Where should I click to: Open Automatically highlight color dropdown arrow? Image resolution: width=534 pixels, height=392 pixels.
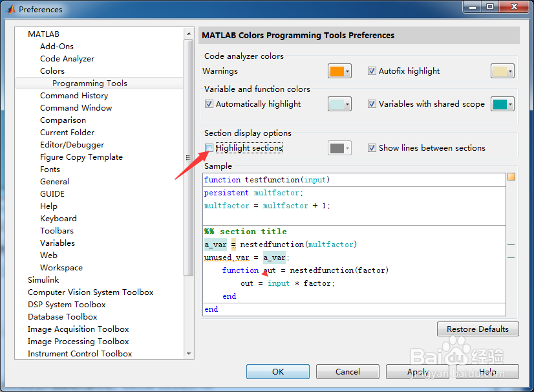point(347,104)
